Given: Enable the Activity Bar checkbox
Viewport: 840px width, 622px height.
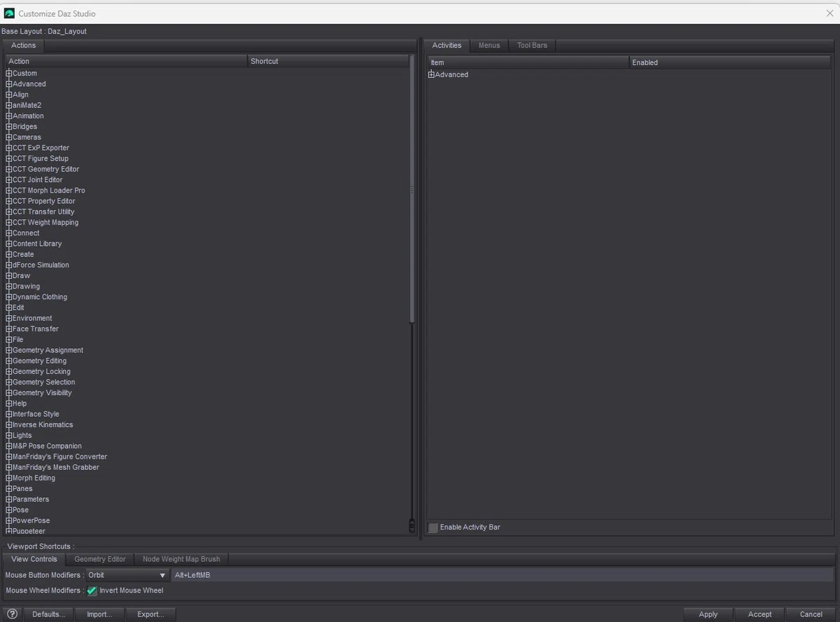Looking at the screenshot, I should click(433, 527).
